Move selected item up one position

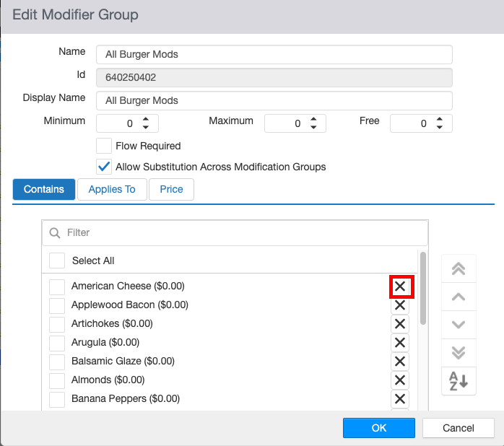pyautogui.click(x=458, y=297)
